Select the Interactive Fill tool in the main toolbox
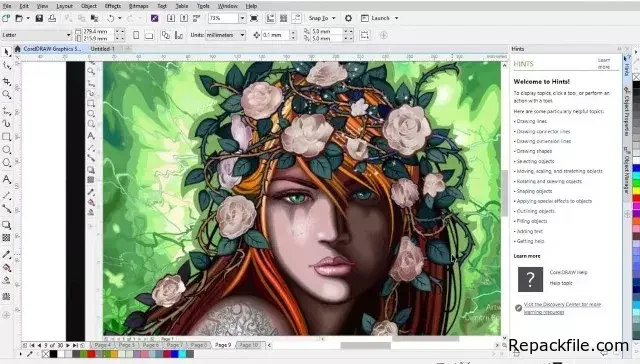The height and width of the screenshot is (364, 640). pyautogui.click(x=7, y=268)
